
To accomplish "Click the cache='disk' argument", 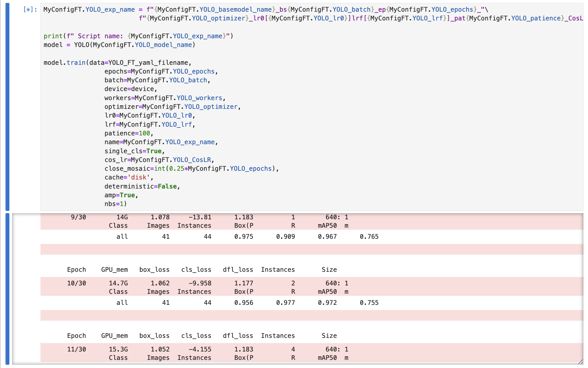I will tap(128, 177).
